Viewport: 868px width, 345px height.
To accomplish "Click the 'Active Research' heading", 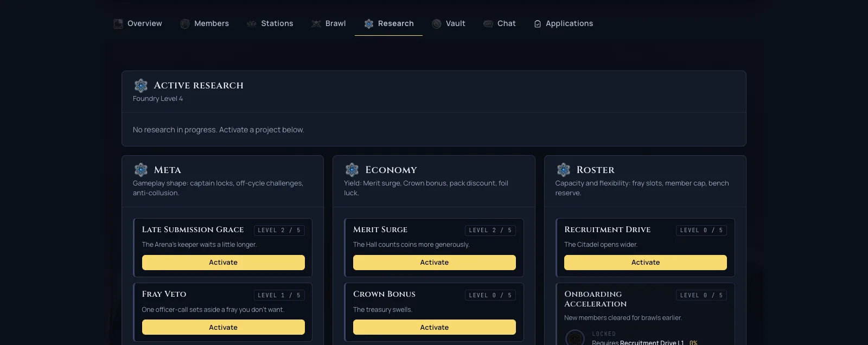I will tap(199, 85).
